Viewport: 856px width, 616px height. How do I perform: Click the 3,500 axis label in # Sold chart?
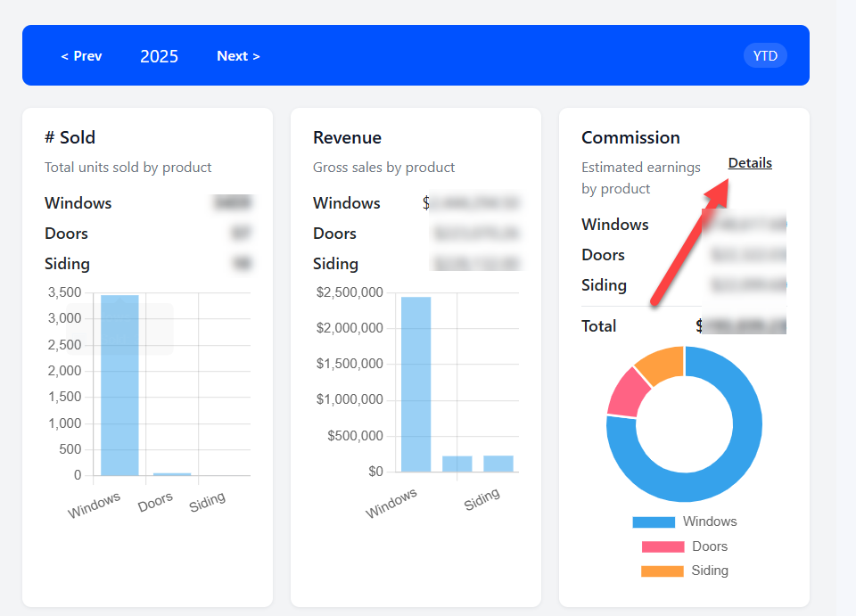pos(64,292)
